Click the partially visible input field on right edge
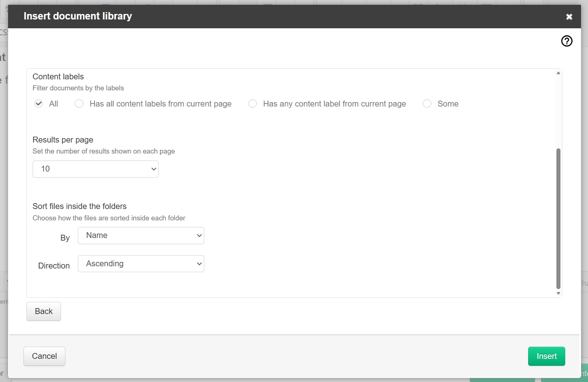The image size is (588, 382). click(584, 282)
